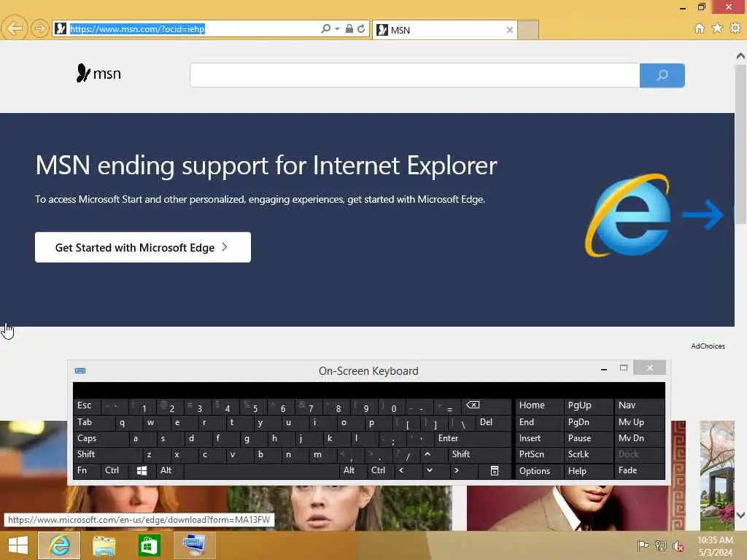Click the Mv Up key on keyboard
The width and height of the screenshot is (747, 560).
click(639, 422)
